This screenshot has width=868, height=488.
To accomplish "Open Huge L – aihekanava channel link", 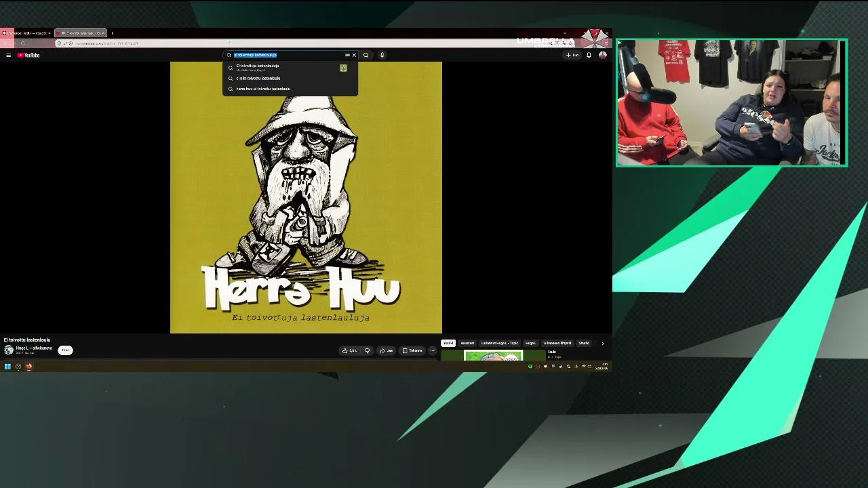I will (x=34, y=348).
